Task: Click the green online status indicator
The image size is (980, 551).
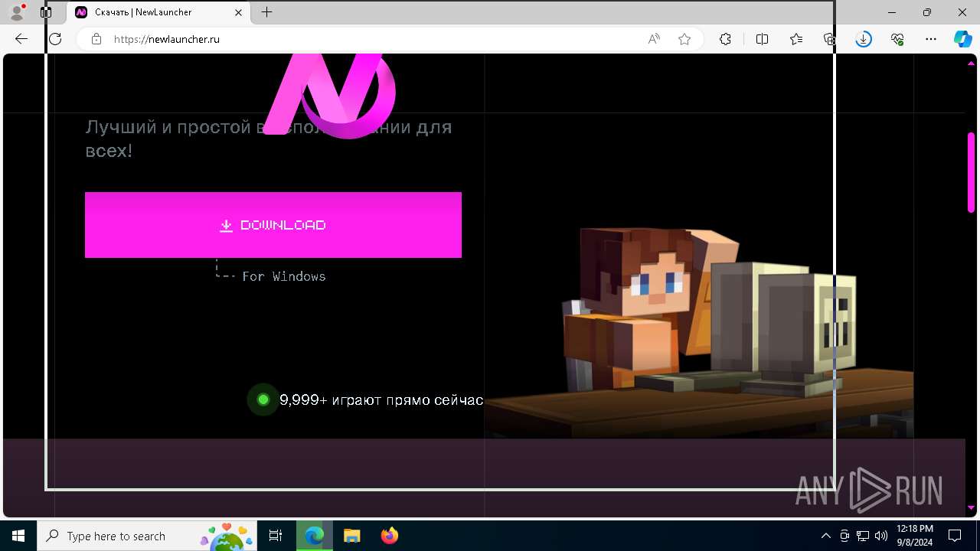Action: pyautogui.click(x=263, y=399)
